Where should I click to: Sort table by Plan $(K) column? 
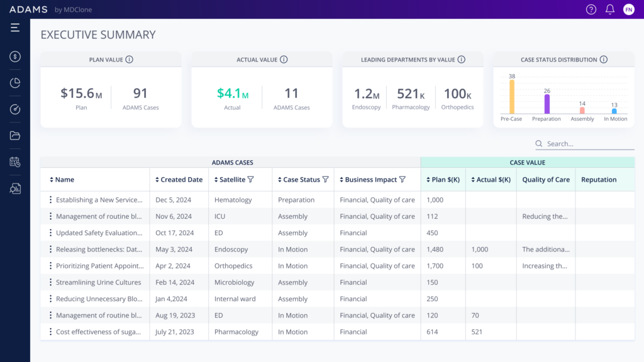[428, 180]
